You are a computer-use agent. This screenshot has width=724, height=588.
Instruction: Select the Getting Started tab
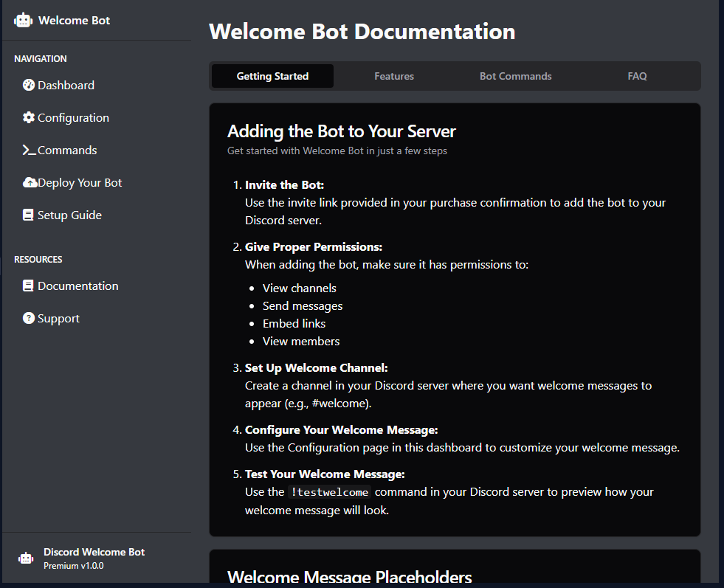[x=272, y=76]
